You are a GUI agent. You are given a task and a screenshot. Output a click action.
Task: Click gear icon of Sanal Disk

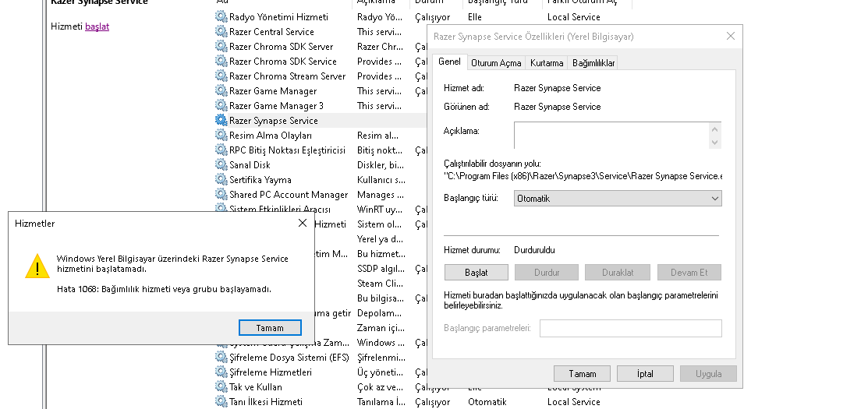(221, 164)
